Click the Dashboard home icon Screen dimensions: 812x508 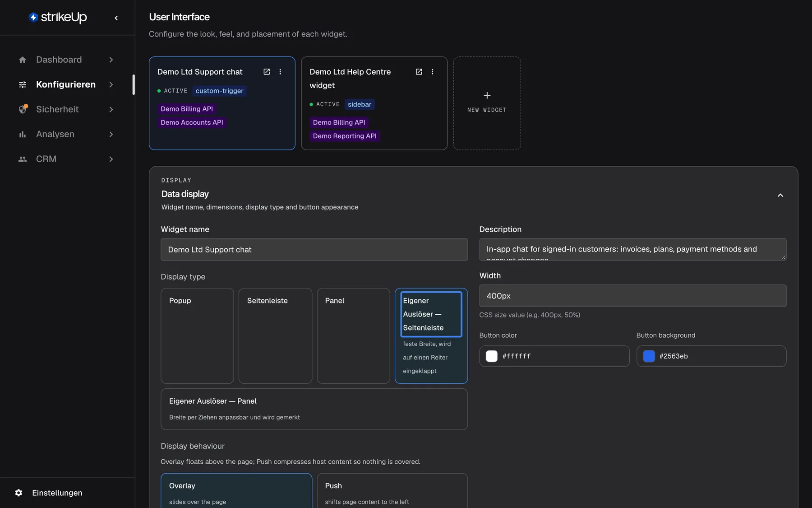pos(23,60)
